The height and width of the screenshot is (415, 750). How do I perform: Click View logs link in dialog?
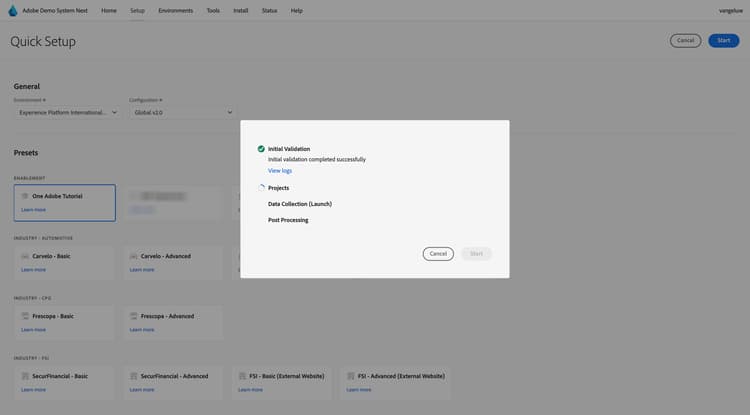pos(280,171)
